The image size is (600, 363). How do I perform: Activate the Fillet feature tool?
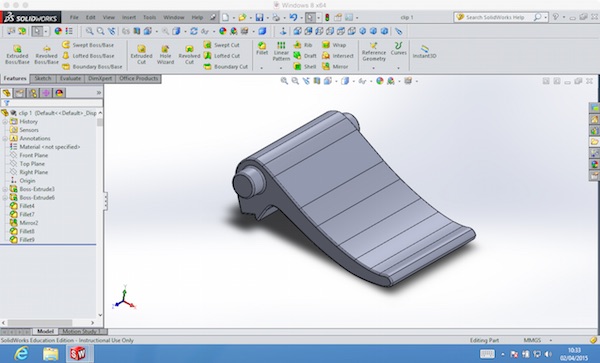click(x=262, y=49)
